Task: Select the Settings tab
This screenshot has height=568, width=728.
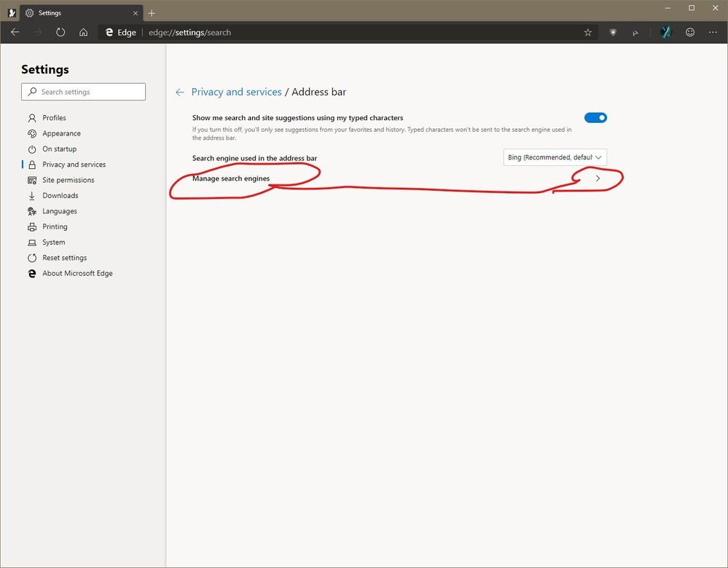Action: (x=82, y=13)
